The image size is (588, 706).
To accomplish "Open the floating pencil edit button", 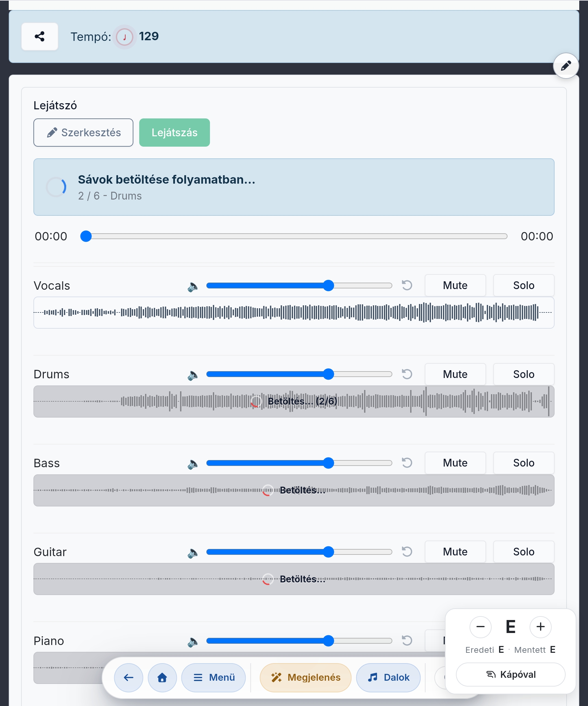I will click(566, 65).
